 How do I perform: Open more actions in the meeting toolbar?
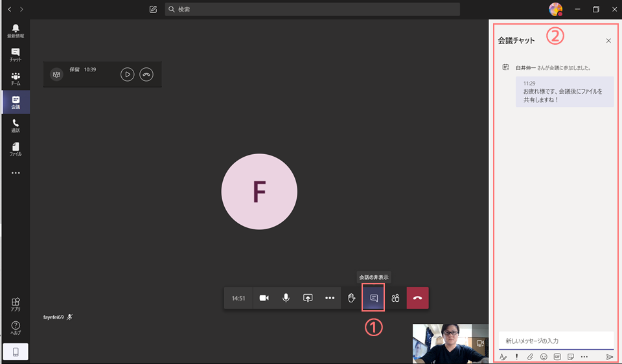tap(330, 298)
